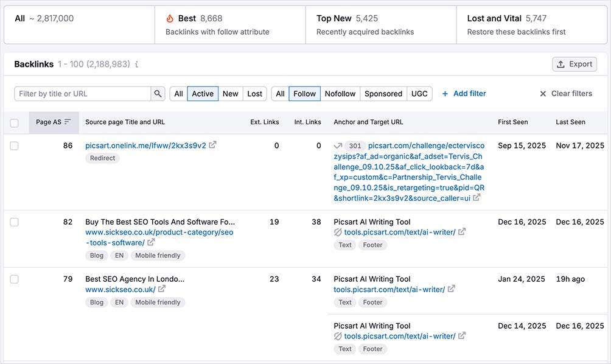This screenshot has height=364, width=611.
Task: Open sickseo product-category/seo-tools-software link
Action: pos(159,237)
